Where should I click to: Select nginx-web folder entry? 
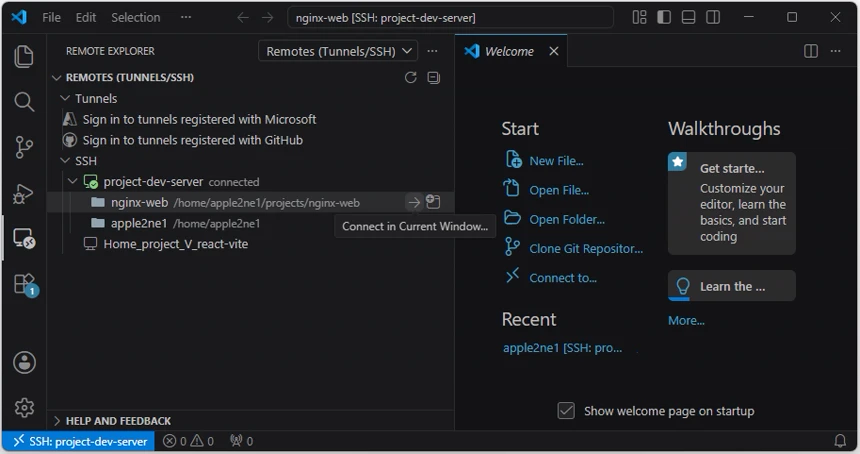point(251,202)
